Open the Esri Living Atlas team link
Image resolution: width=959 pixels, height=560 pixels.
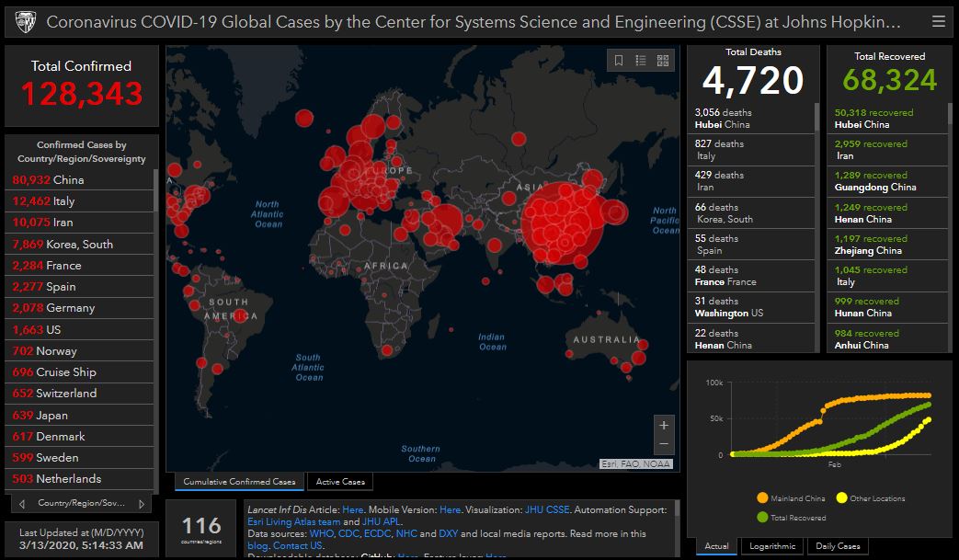point(293,521)
